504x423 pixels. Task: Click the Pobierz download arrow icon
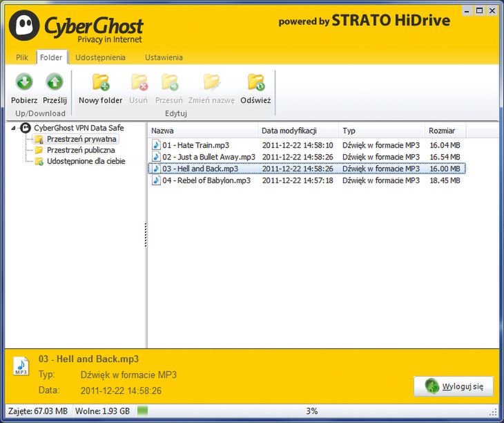pyautogui.click(x=24, y=82)
